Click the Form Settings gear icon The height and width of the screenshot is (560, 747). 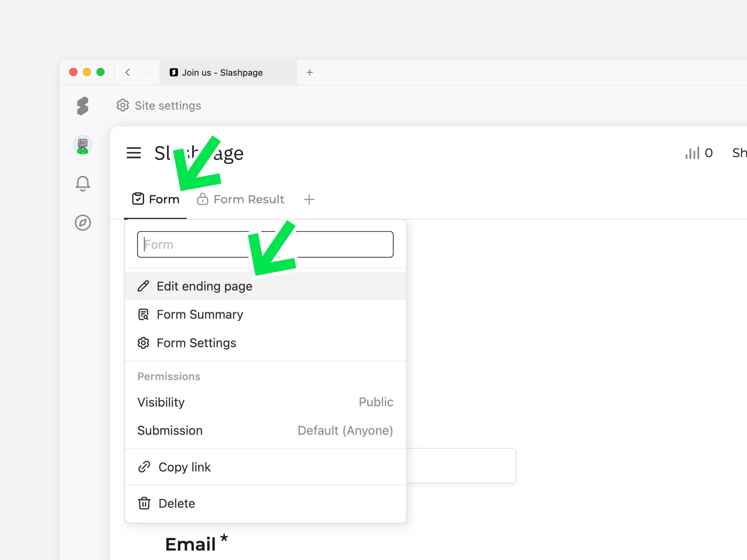point(143,343)
